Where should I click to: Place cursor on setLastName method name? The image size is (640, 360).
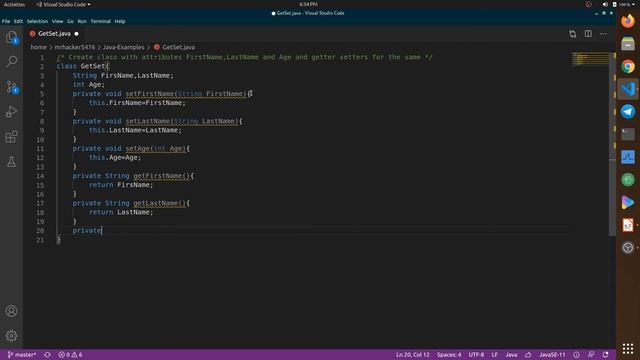pyautogui.click(x=148, y=121)
